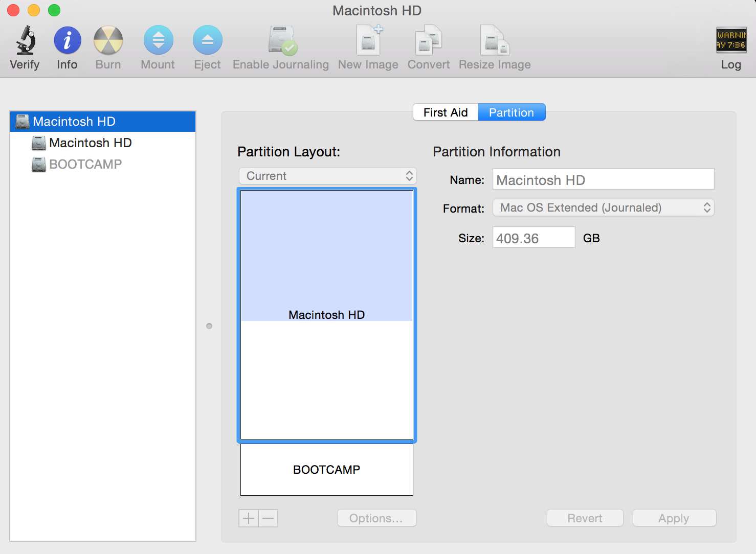Click the sidebar splitter handle dot
Viewport: 756px width, 554px height.
pos(209,326)
